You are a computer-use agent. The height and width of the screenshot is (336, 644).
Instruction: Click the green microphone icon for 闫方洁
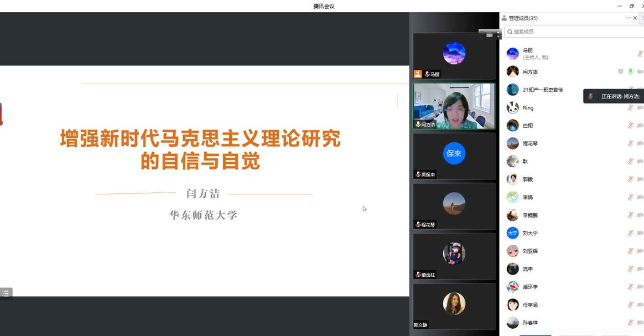click(x=630, y=72)
